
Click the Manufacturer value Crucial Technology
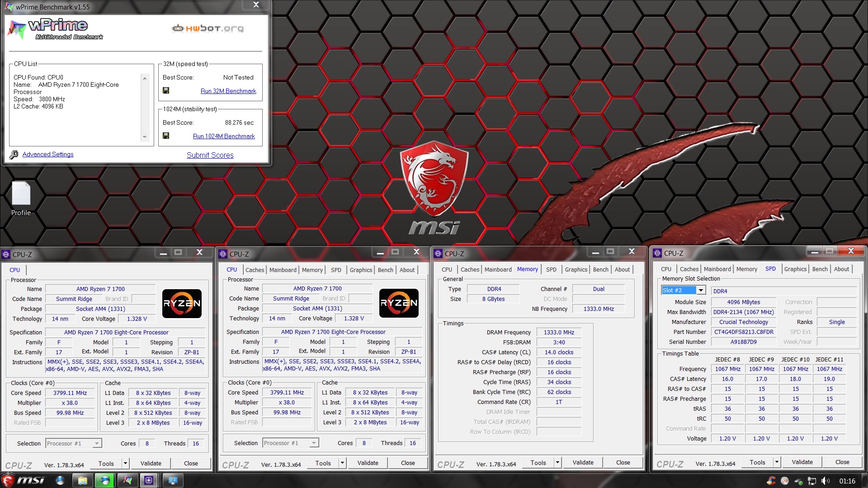pos(744,322)
